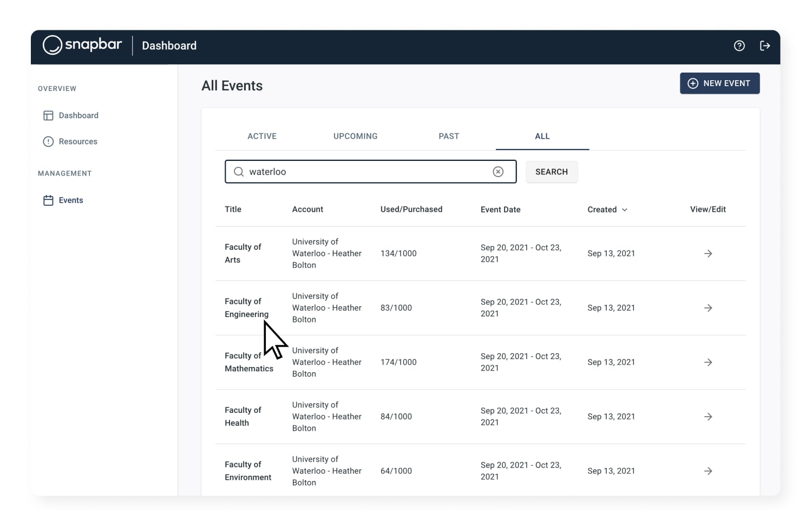Viewport: 812px width, 525px height.
Task: Click the Event Date column header
Action: pos(501,210)
